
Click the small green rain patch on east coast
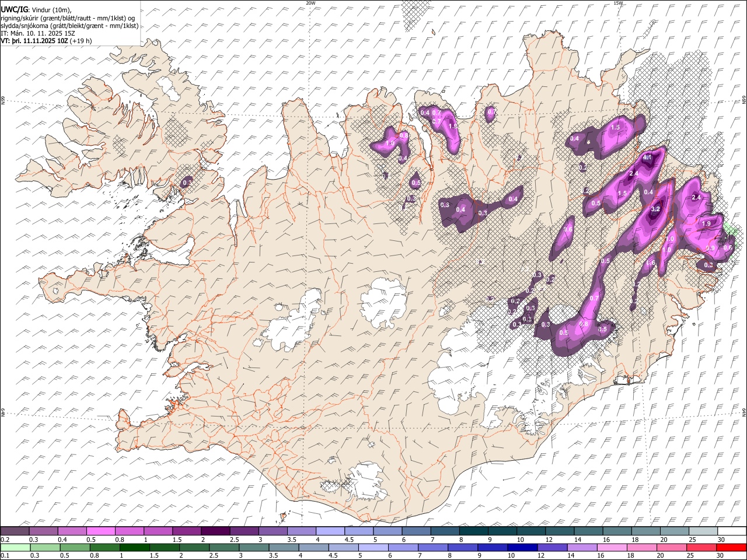pyautogui.click(x=731, y=229)
